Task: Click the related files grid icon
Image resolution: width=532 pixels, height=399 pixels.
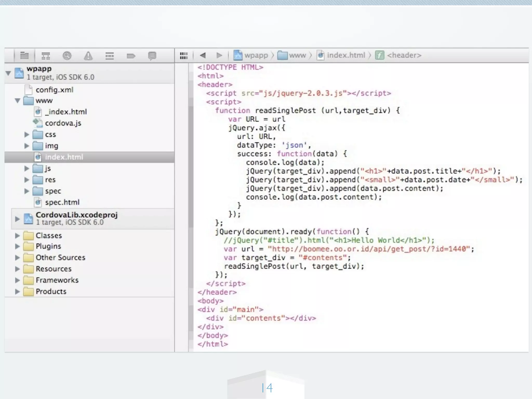Action: click(184, 55)
